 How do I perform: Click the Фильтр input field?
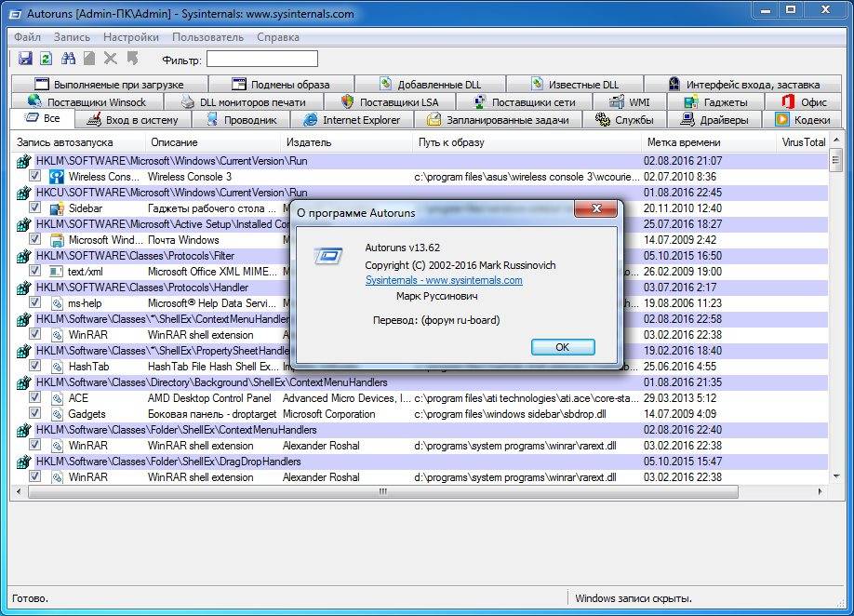[x=262, y=59]
